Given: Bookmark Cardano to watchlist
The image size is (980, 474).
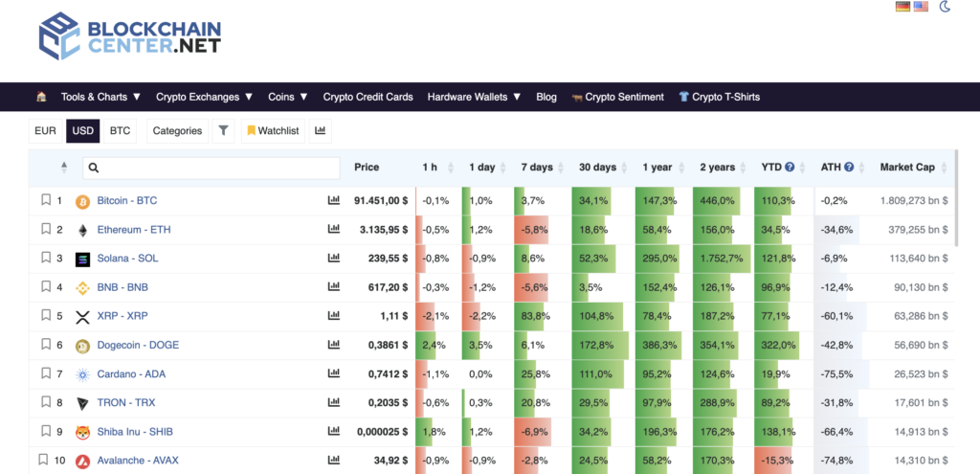Looking at the screenshot, I should click(x=46, y=373).
